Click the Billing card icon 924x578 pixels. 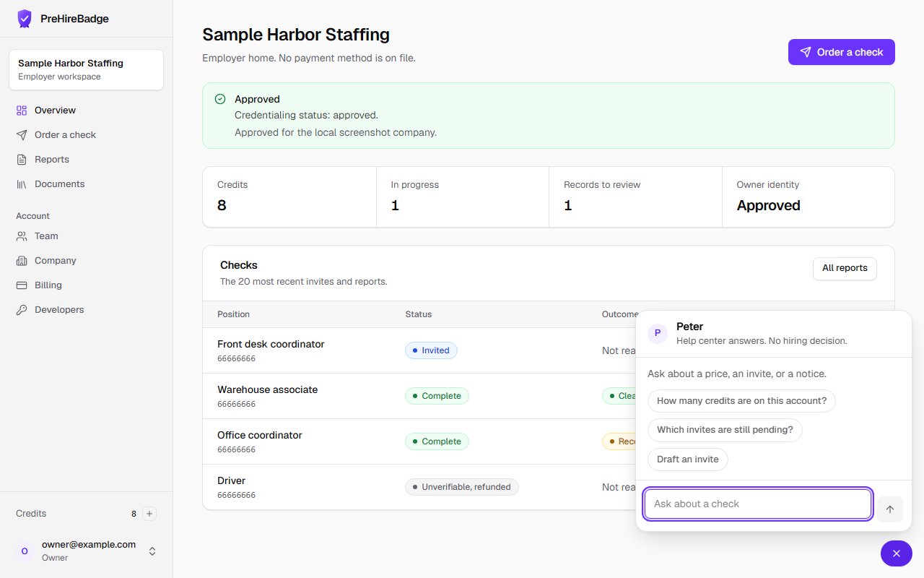[22, 285]
